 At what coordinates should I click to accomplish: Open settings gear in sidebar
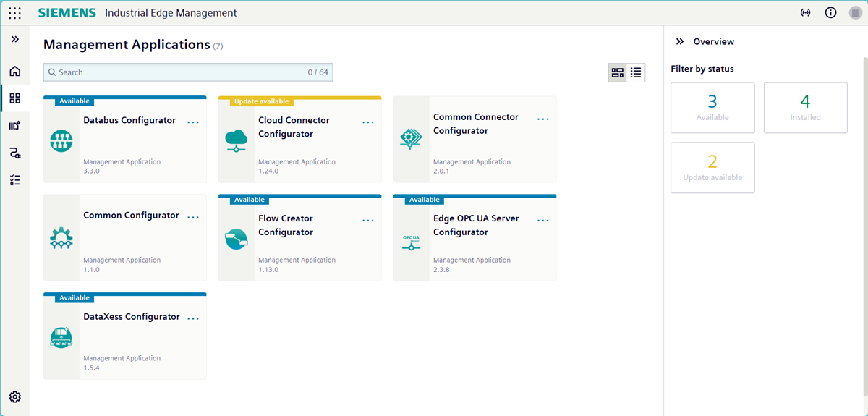click(x=15, y=396)
